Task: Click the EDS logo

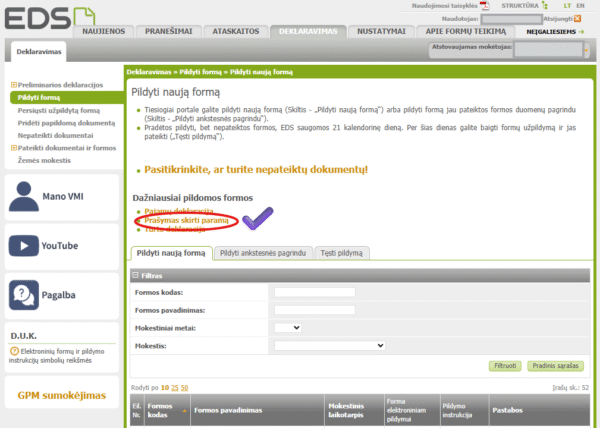Action: (36, 18)
